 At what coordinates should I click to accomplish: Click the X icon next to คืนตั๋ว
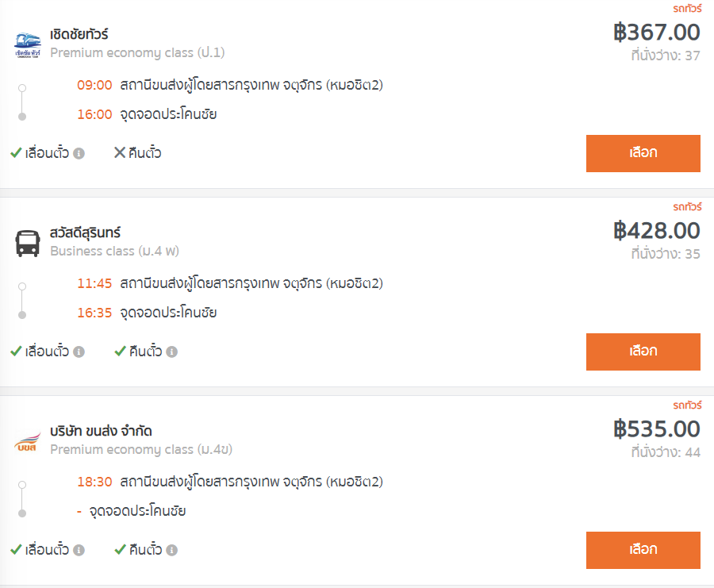(120, 152)
